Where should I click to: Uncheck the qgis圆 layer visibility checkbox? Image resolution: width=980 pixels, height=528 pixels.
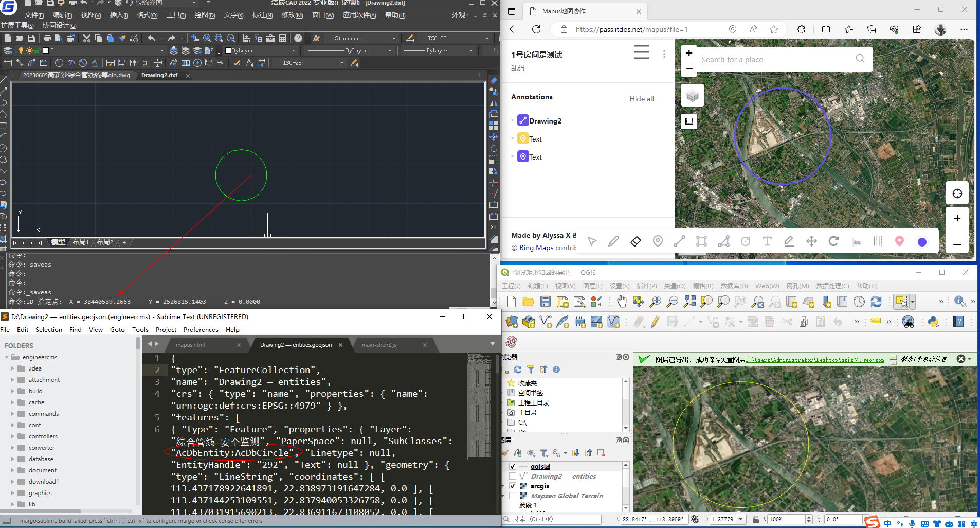pyautogui.click(x=513, y=466)
